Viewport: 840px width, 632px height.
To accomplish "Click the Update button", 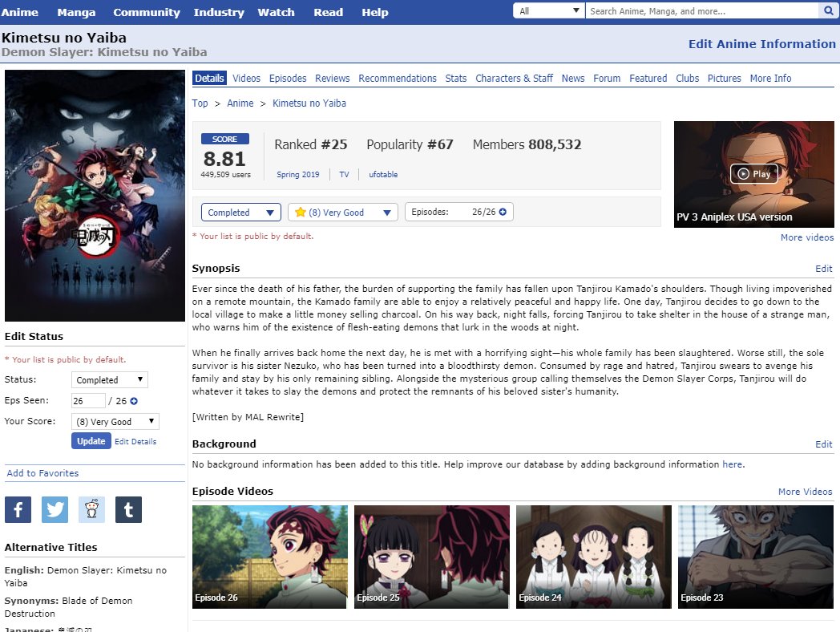I will pyautogui.click(x=91, y=440).
